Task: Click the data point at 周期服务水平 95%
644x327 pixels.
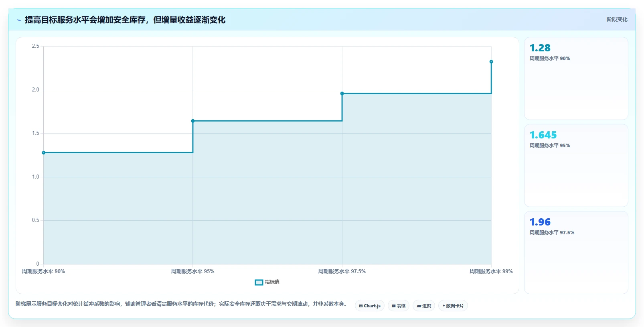Action: pos(193,121)
